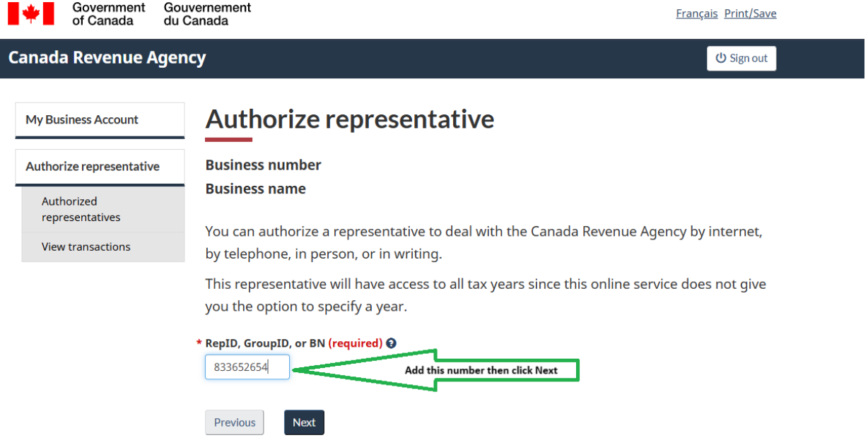Open the Print/Save link

pyautogui.click(x=750, y=13)
